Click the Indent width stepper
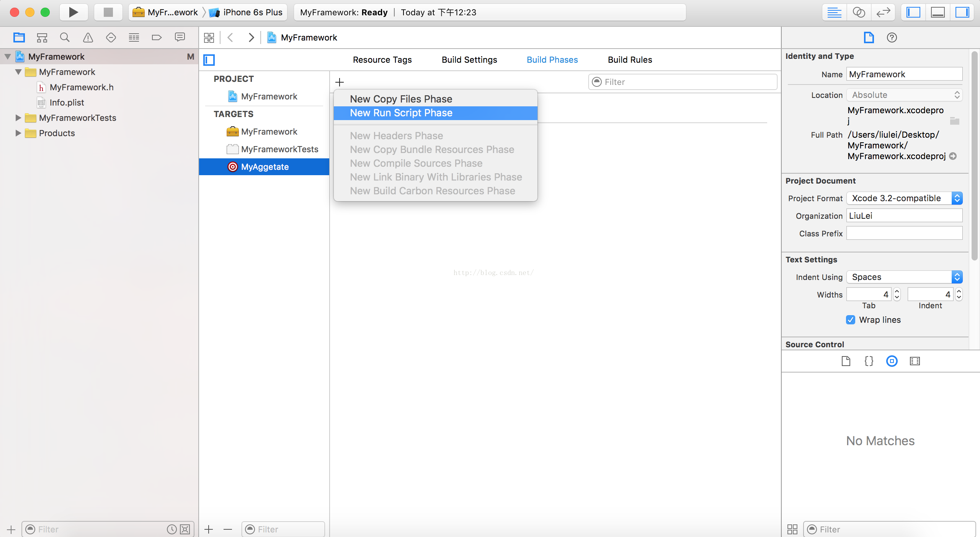 click(959, 295)
